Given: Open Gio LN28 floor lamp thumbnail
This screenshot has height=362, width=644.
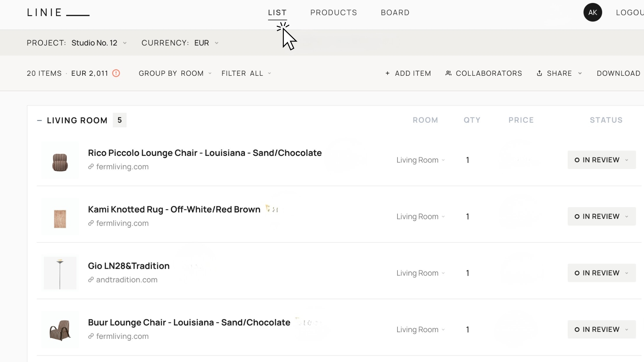Looking at the screenshot, I should tap(60, 273).
